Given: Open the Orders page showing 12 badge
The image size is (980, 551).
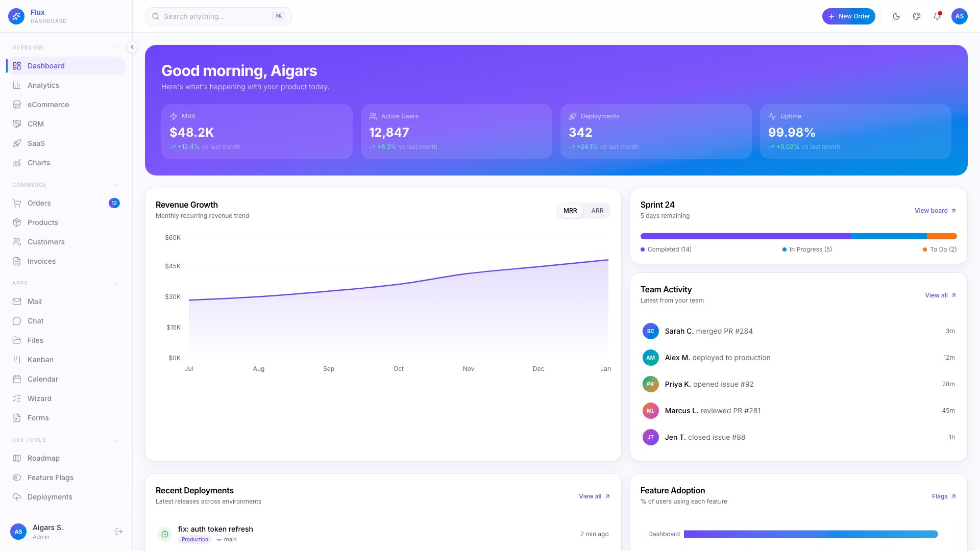Looking at the screenshot, I should 39,203.
